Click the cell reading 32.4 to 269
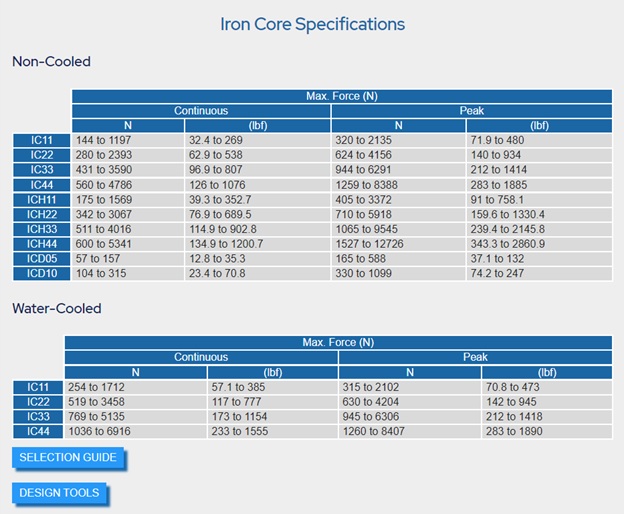The width and height of the screenshot is (624, 514). point(257,140)
